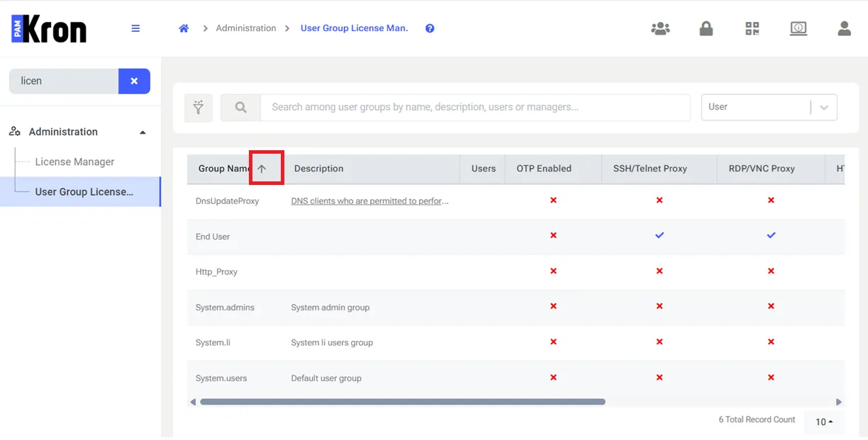Select the Http_Proxy group name
This screenshot has width=868, height=440.
216,272
